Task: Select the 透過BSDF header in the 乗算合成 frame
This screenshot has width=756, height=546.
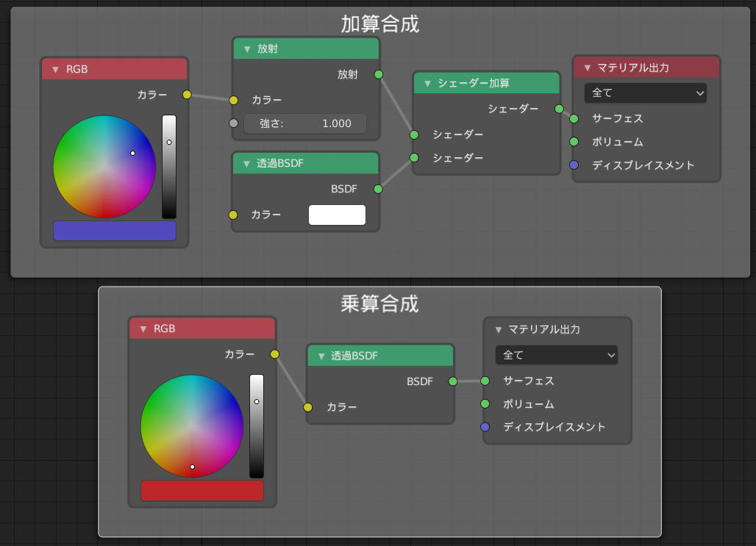Action: (x=380, y=356)
